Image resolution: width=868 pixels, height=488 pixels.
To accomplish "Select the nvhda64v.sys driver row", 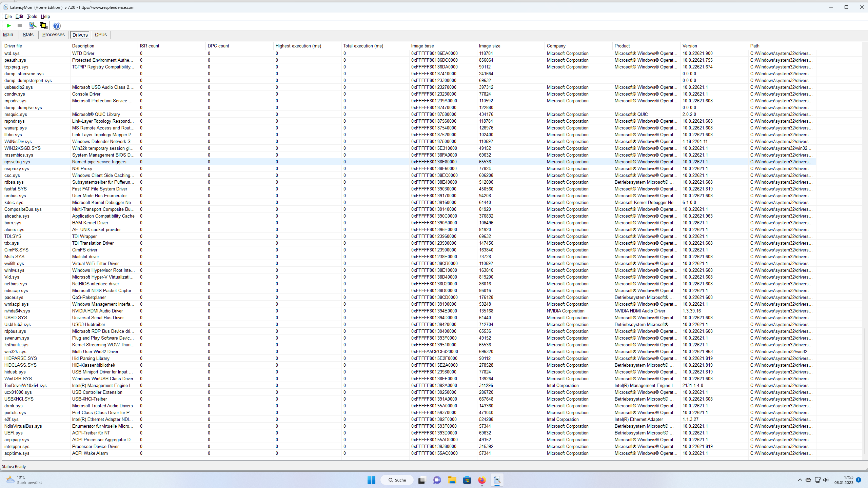I will 17,311.
